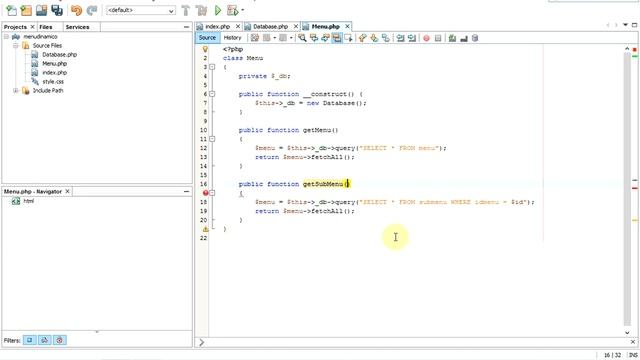The height and width of the screenshot is (360, 640).
Task: Undo the last edit
Action: (76, 10)
